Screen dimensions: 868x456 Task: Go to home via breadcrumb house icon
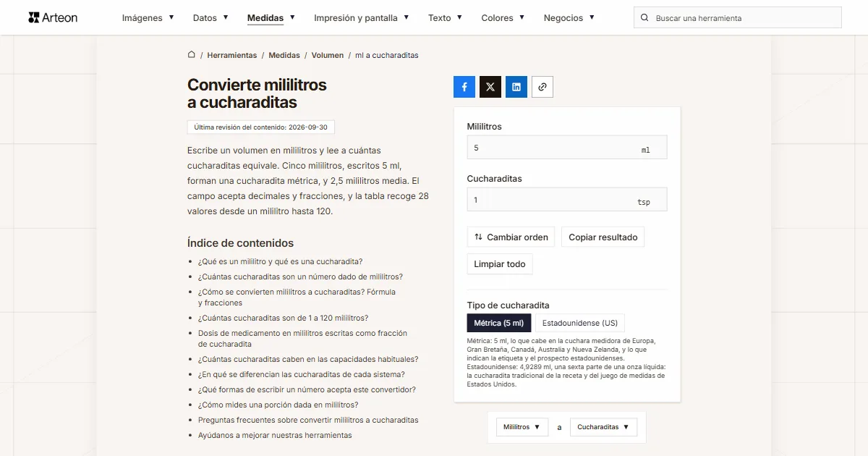point(192,55)
